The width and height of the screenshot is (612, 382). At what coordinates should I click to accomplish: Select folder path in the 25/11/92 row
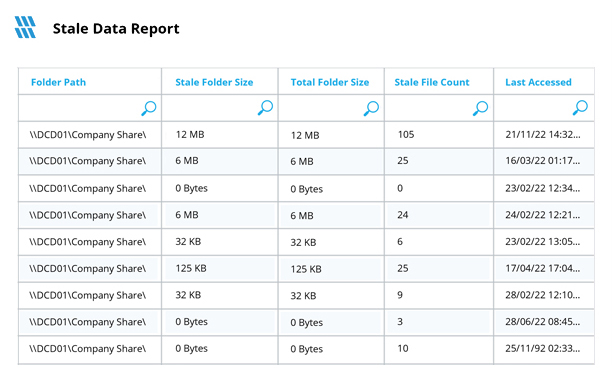click(x=88, y=349)
